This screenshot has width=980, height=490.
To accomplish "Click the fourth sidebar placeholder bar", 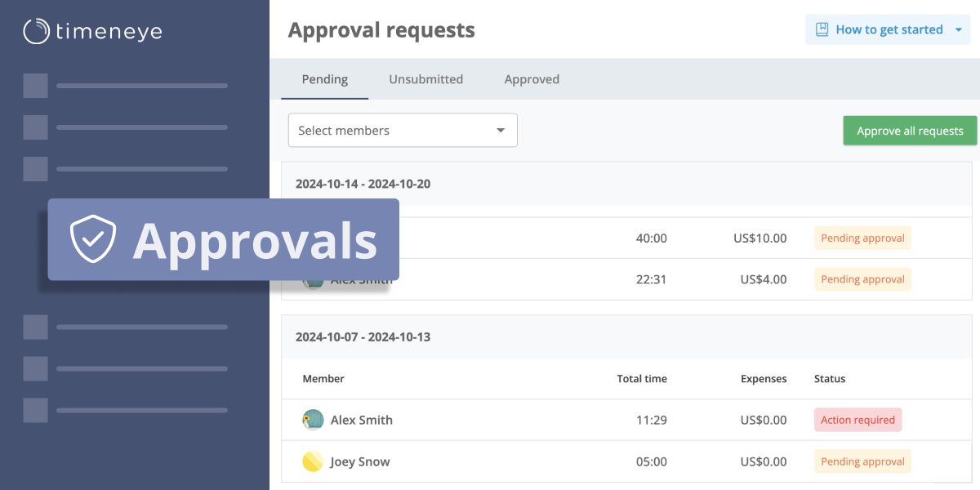I will pyautogui.click(x=141, y=327).
